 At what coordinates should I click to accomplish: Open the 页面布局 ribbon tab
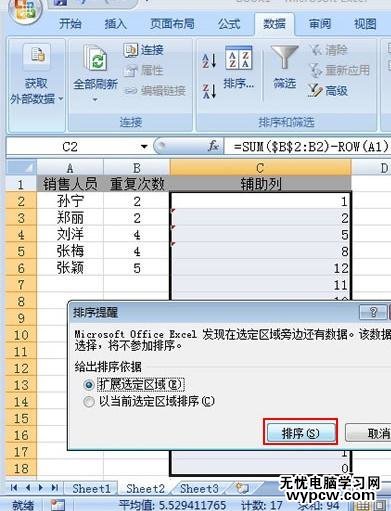(172, 24)
